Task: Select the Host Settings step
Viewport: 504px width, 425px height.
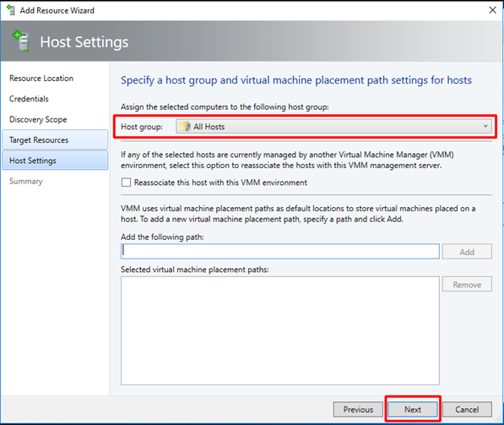Action: [x=55, y=161]
